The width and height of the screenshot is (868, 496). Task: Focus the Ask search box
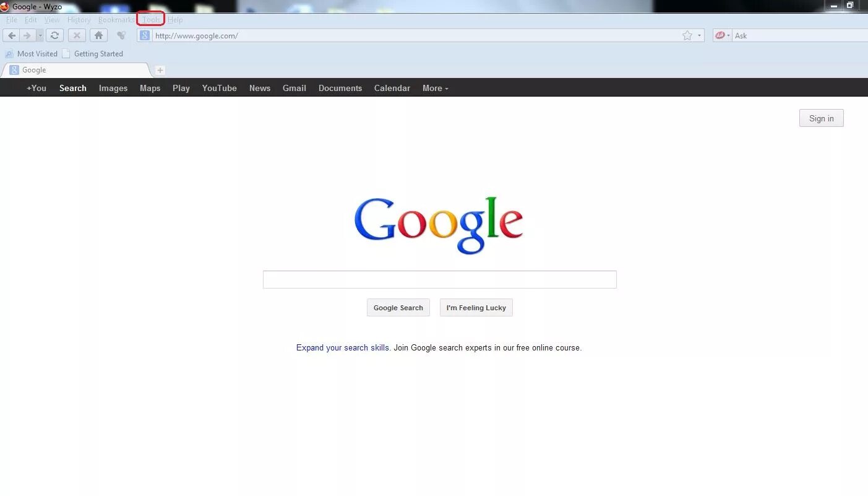tap(799, 35)
